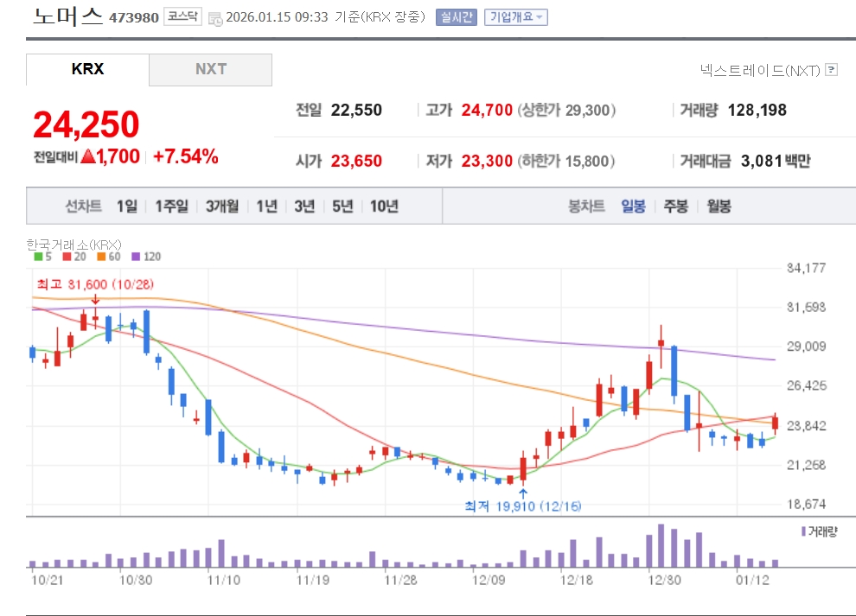Image resolution: width=856 pixels, height=616 pixels.
Task: Open the 기업개요 dropdown
Action: pos(515,17)
